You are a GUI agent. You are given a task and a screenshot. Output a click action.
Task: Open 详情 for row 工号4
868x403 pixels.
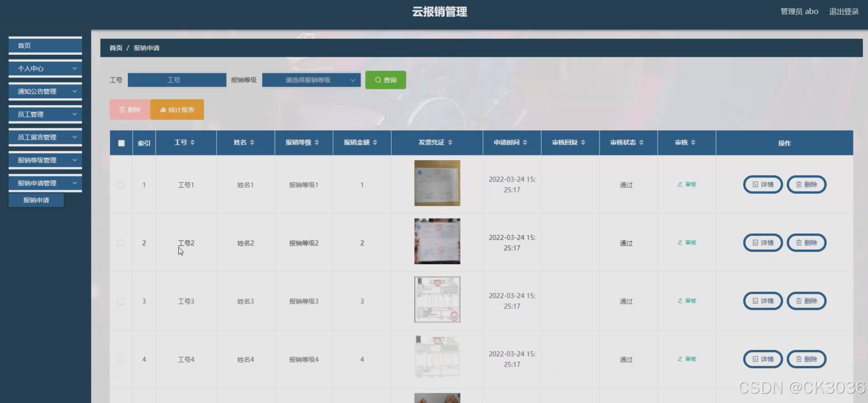pyautogui.click(x=763, y=359)
